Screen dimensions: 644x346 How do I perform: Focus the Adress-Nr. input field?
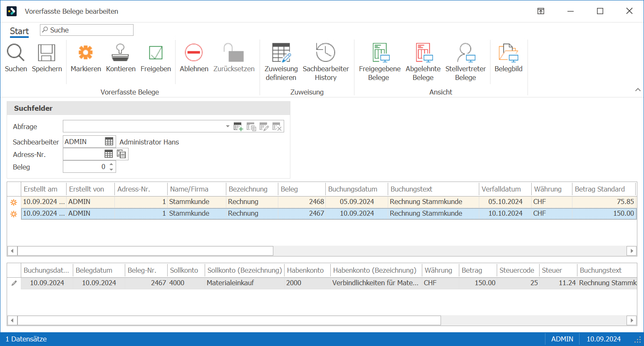coord(84,154)
